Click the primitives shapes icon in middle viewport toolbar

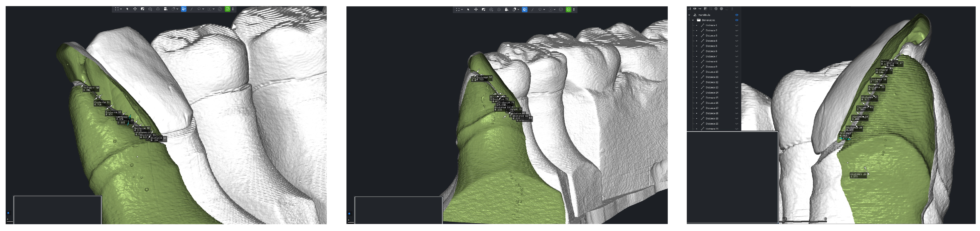tap(506, 10)
